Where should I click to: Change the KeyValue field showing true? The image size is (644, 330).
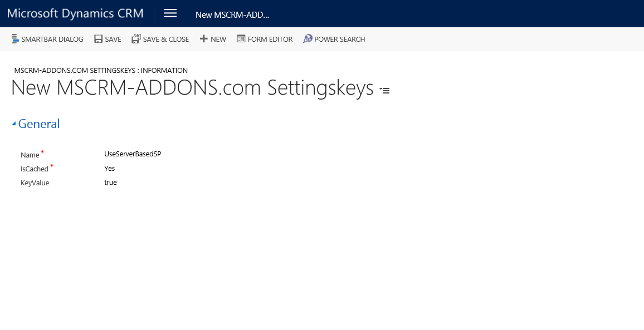(x=110, y=182)
